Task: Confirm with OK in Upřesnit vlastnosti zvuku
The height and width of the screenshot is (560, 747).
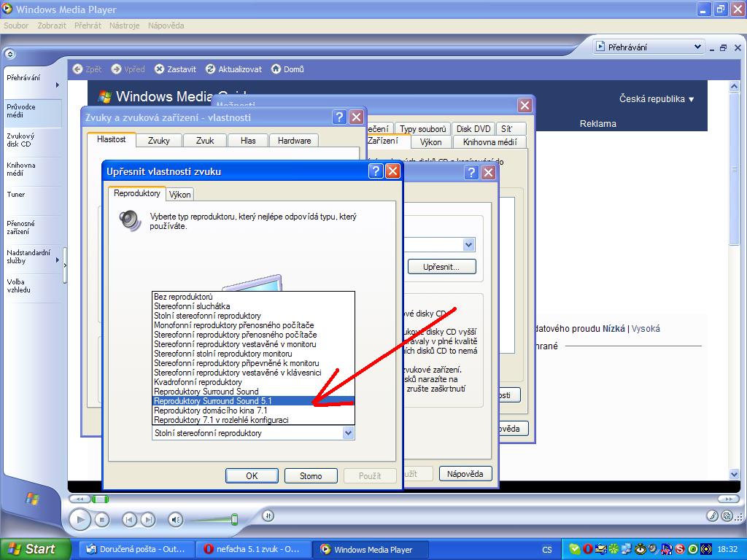Action: [252, 475]
